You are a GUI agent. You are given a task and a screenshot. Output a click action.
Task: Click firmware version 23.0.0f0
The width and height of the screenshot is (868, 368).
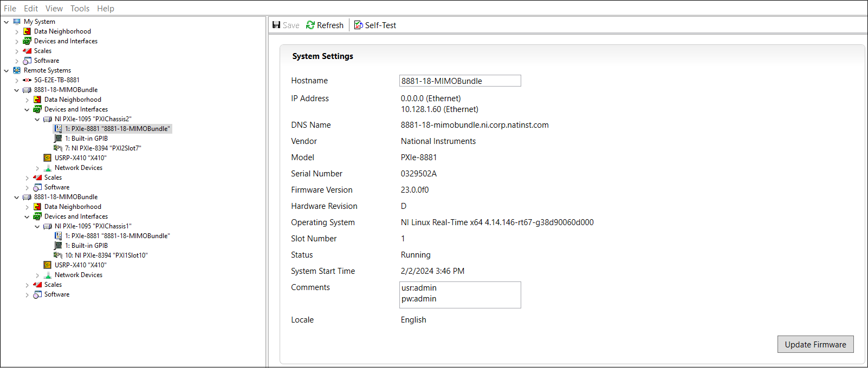tap(414, 190)
